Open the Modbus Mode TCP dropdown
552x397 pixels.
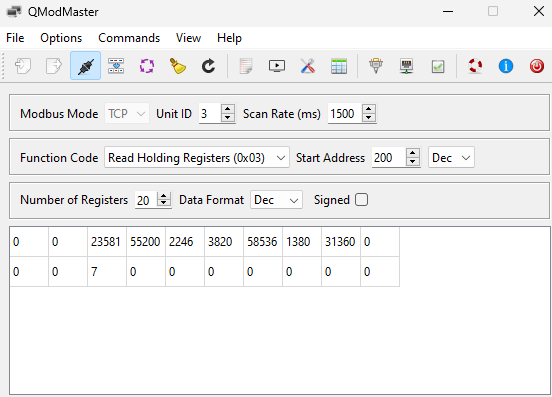point(127,113)
